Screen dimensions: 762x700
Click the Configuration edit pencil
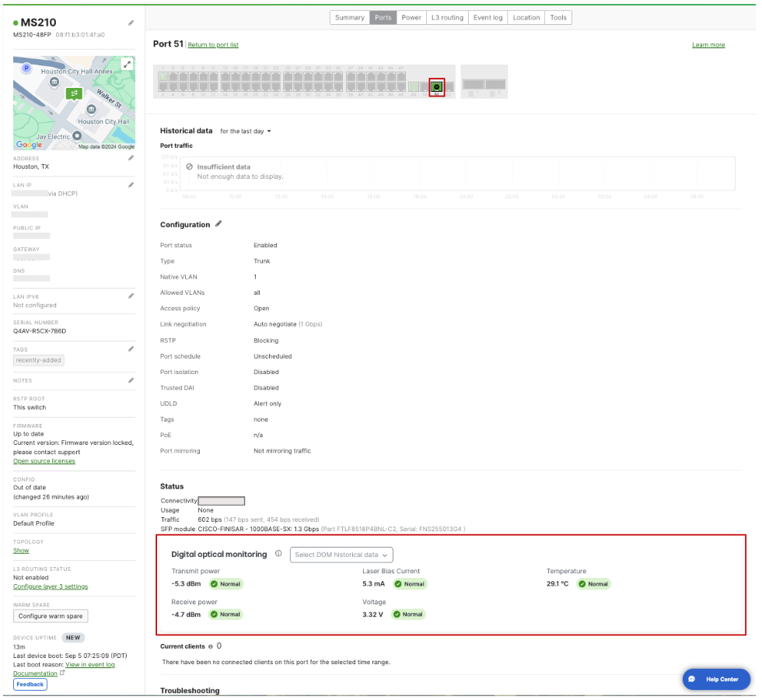[x=218, y=224]
